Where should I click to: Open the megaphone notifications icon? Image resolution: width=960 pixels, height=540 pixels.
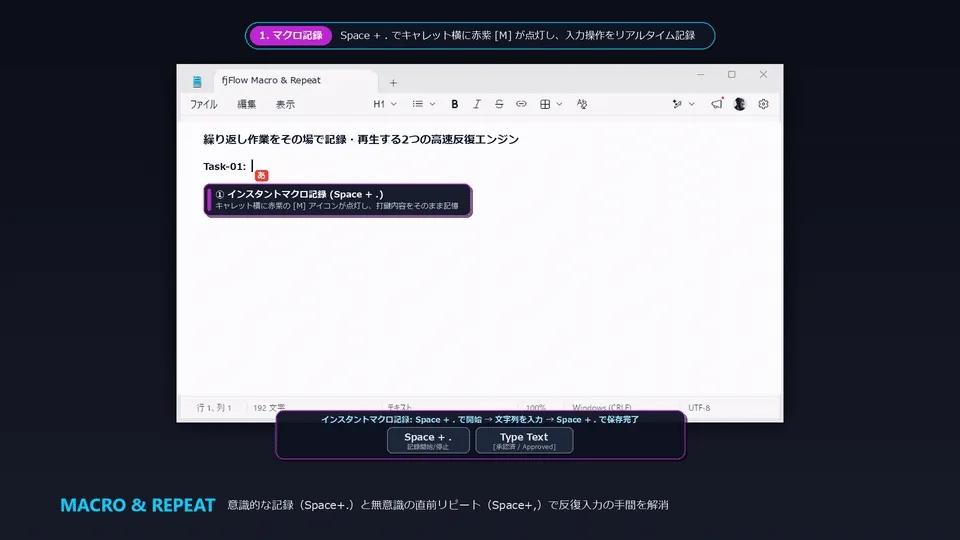[716, 104]
